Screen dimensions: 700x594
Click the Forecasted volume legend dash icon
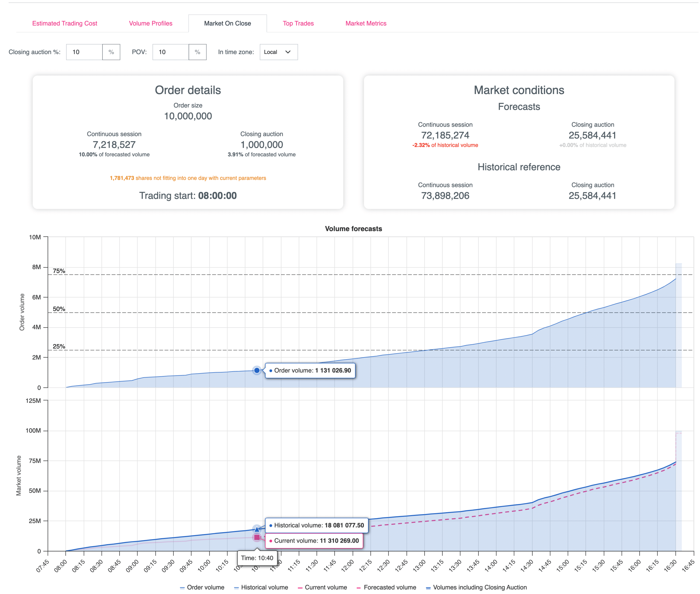pos(359,588)
